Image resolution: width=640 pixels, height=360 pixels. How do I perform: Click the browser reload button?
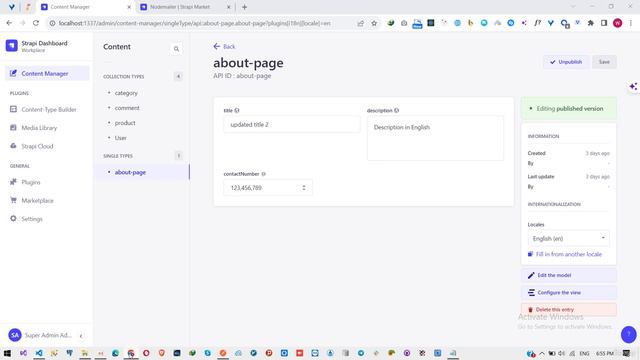tap(36, 23)
